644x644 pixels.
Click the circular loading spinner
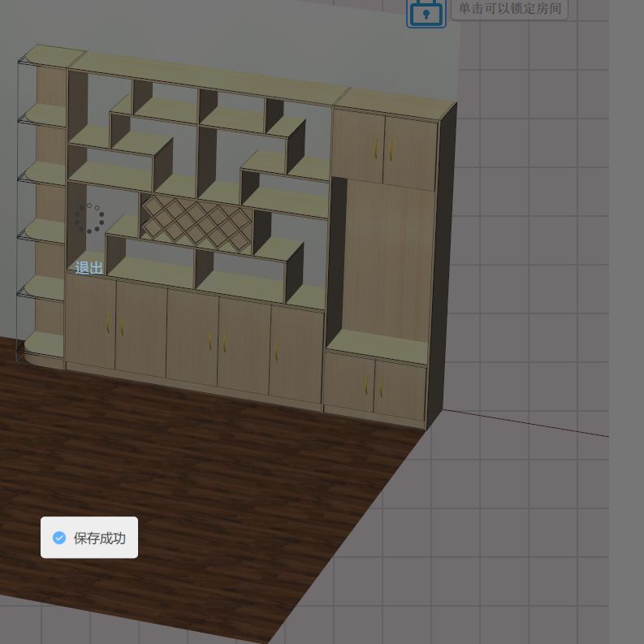click(89, 218)
